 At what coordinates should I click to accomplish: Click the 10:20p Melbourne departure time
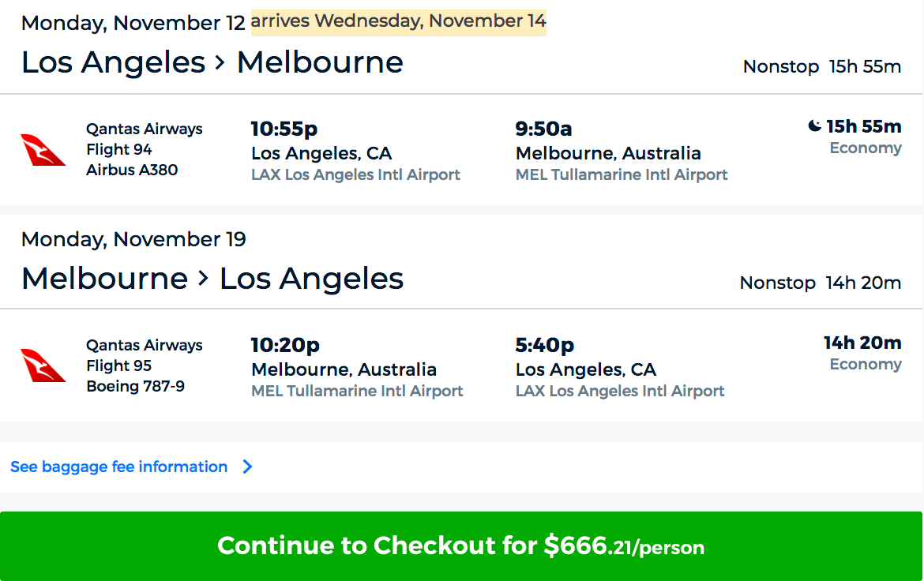click(x=285, y=344)
